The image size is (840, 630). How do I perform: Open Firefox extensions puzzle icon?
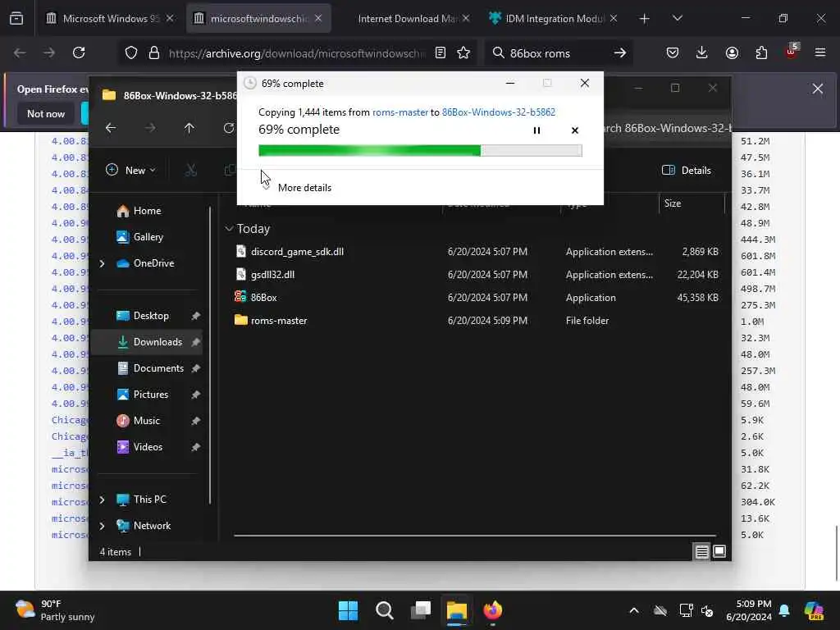tap(761, 52)
